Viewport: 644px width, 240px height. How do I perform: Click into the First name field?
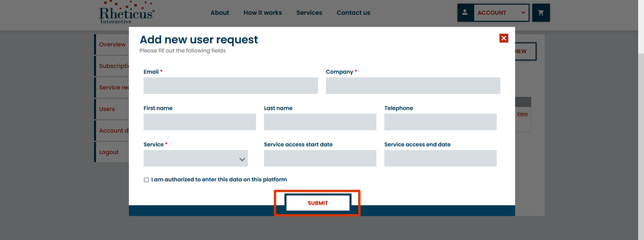200,122
